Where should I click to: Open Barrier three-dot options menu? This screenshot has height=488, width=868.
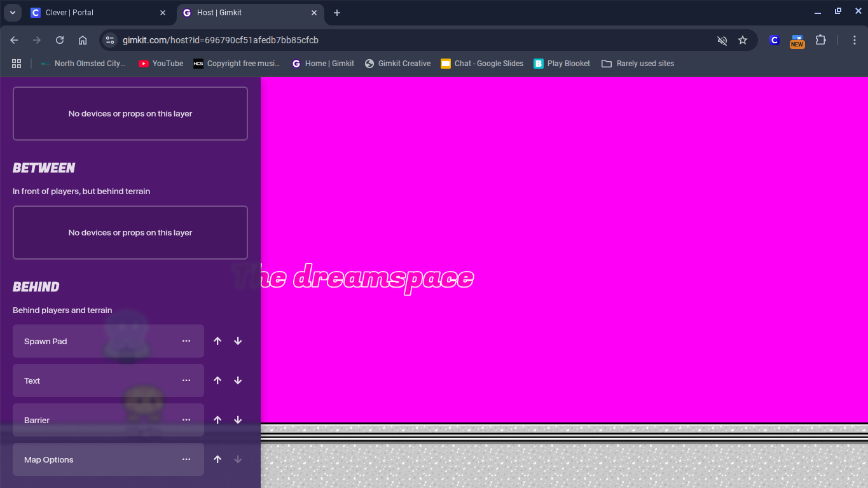[x=186, y=420]
